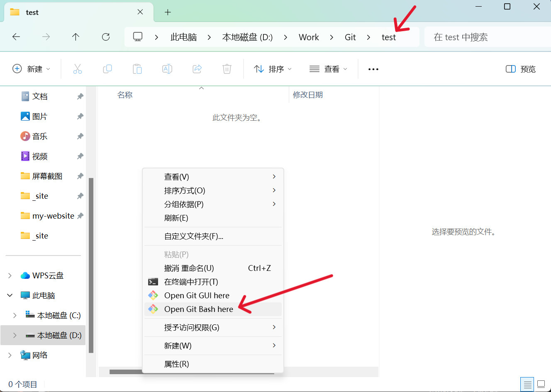
Task: Choose 刷新(E) in context menu
Action: pos(213,218)
